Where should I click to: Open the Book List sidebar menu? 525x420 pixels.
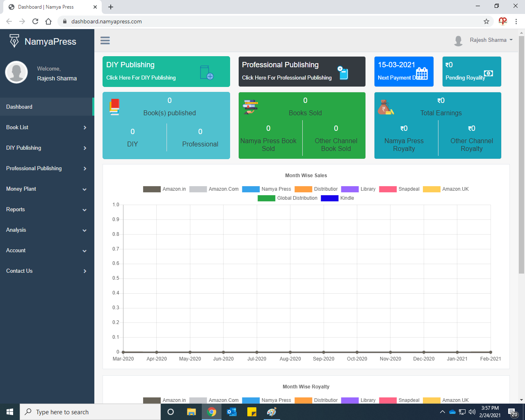[x=47, y=127]
